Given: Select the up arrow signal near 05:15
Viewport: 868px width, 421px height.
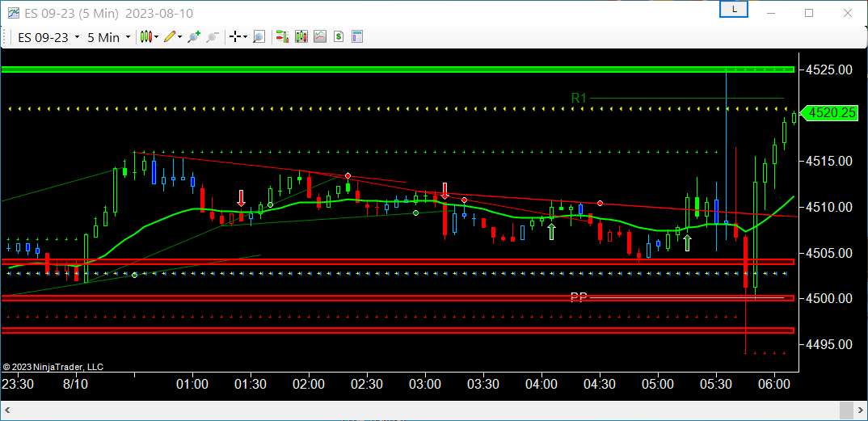Looking at the screenshot, I should pyautogui.click(x=687, y=243).
